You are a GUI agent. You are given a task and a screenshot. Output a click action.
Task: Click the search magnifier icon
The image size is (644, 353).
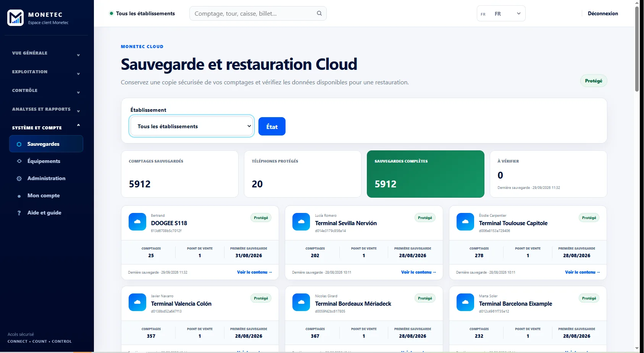pos(319,13)
